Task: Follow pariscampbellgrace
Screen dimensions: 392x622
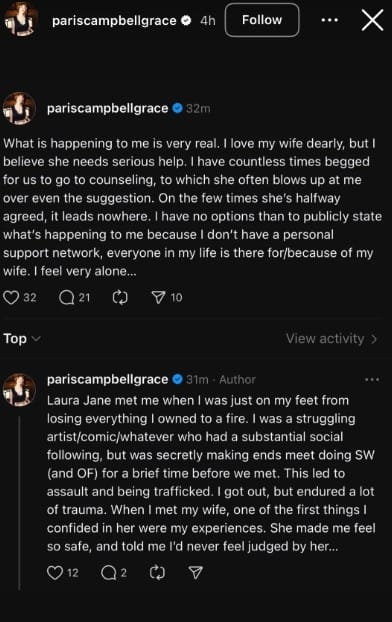Action: [x=262, y=20]
